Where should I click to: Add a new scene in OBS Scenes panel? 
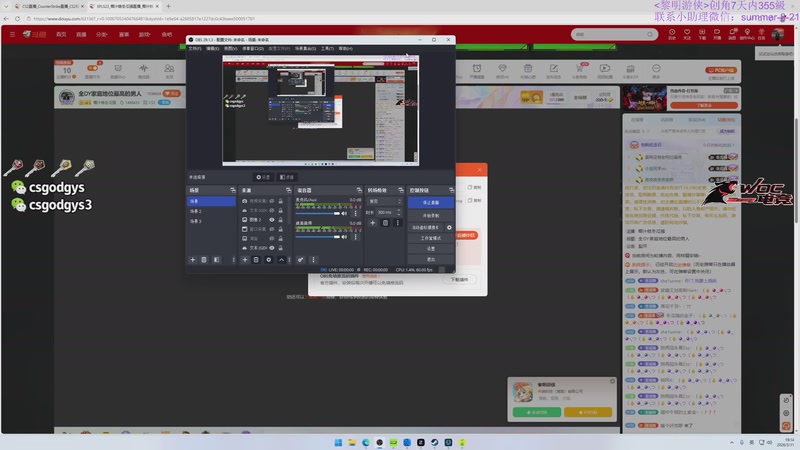193,260
